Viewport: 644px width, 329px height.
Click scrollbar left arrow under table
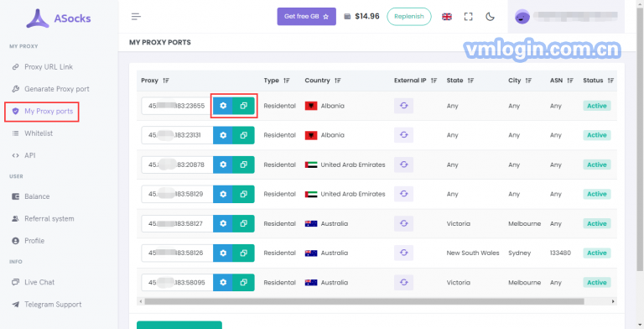[141, 301]
